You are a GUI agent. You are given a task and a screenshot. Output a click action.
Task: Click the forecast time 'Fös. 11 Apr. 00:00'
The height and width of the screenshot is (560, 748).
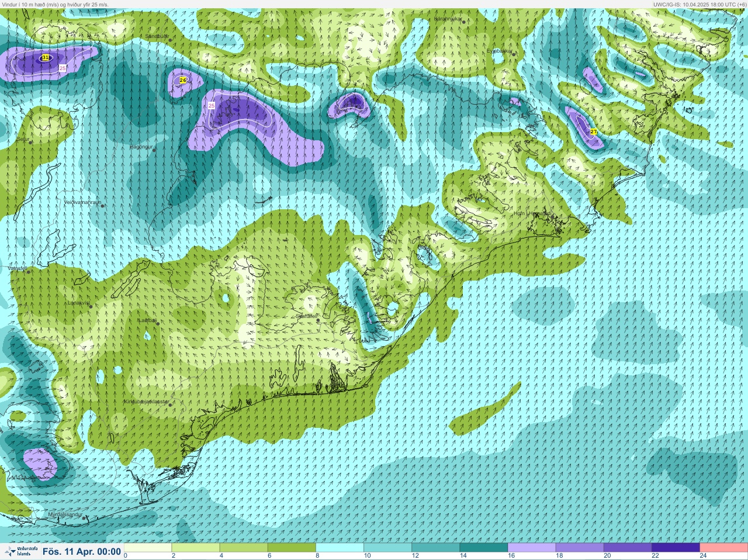(x=82, y=551)
